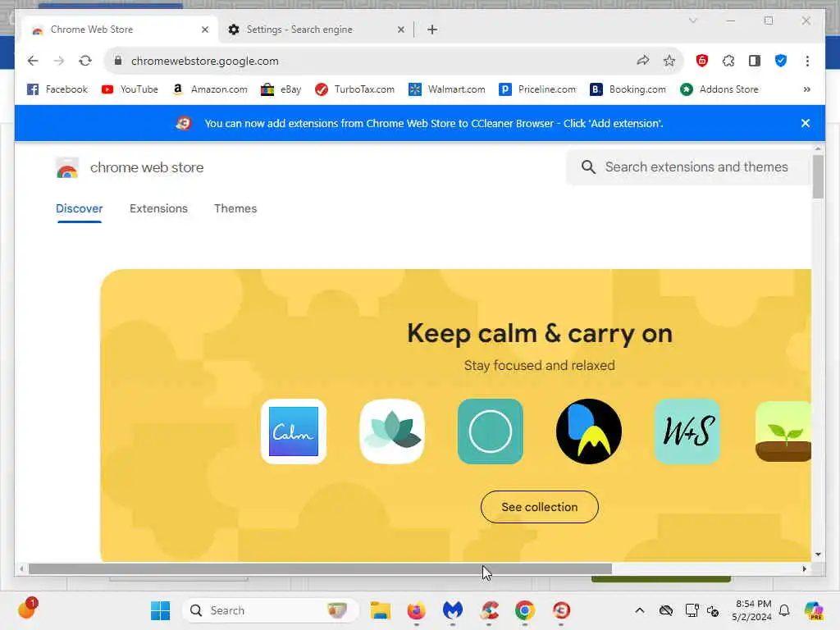Dismiss the blue CCleaner Browser banner
Image resolution: width=840 pixels, height=630 pixels.
coord(806,123)
